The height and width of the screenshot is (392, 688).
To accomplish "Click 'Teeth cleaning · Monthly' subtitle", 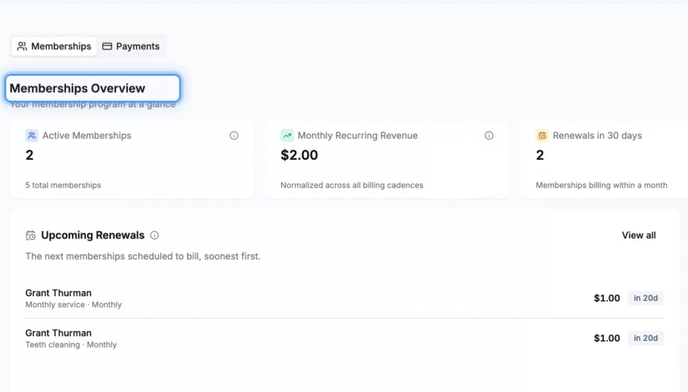I will (x=71, y=345).
